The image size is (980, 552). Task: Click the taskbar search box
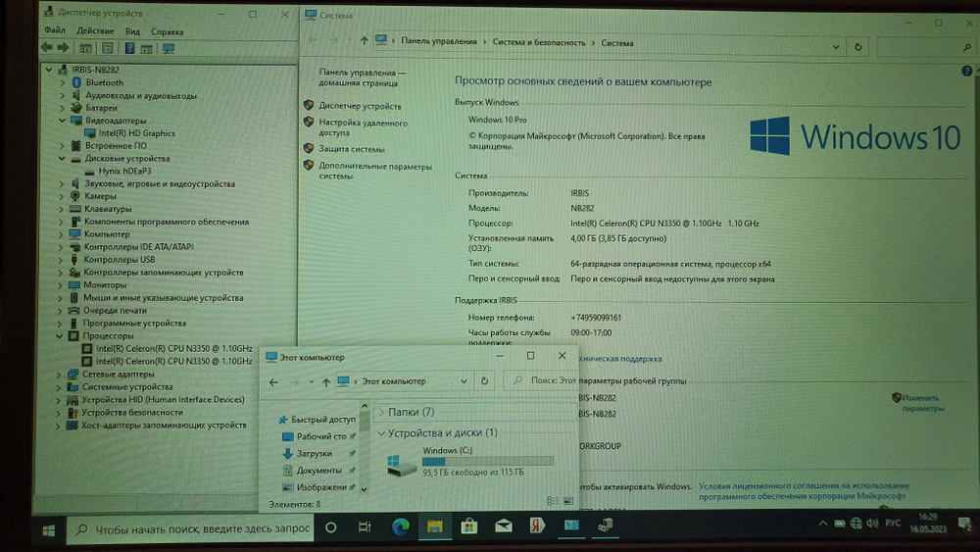(x=190, y=529)
